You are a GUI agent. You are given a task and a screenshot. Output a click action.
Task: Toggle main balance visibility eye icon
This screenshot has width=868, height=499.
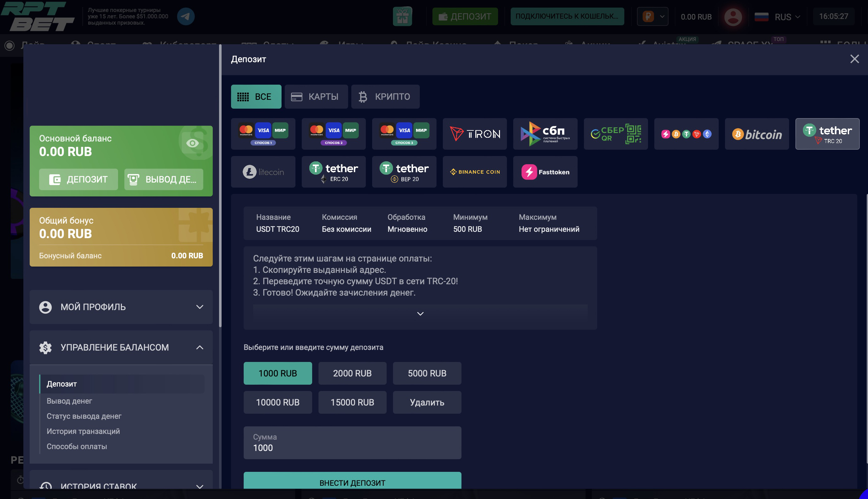tap(192, 143)
